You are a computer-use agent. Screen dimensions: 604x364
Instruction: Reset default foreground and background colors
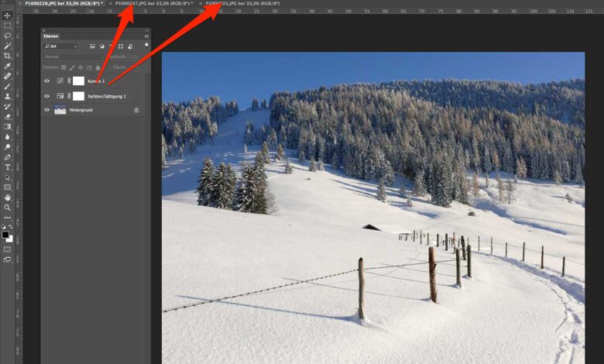(3, 227)
